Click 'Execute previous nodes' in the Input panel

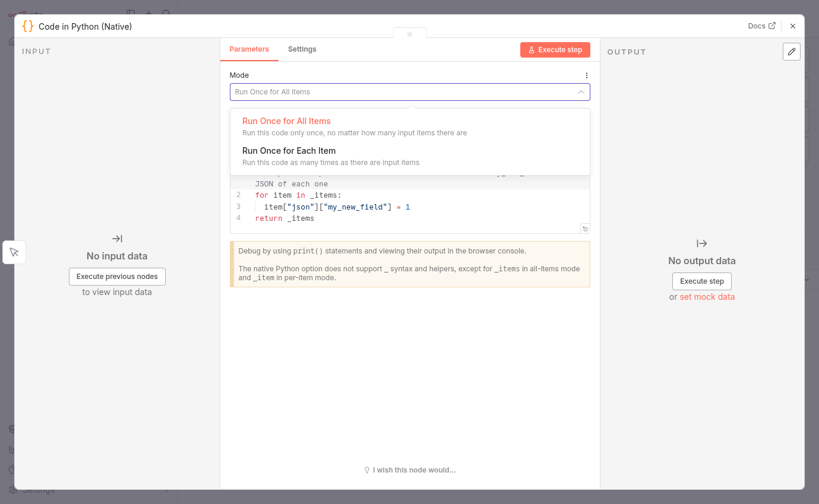[116, 276]
